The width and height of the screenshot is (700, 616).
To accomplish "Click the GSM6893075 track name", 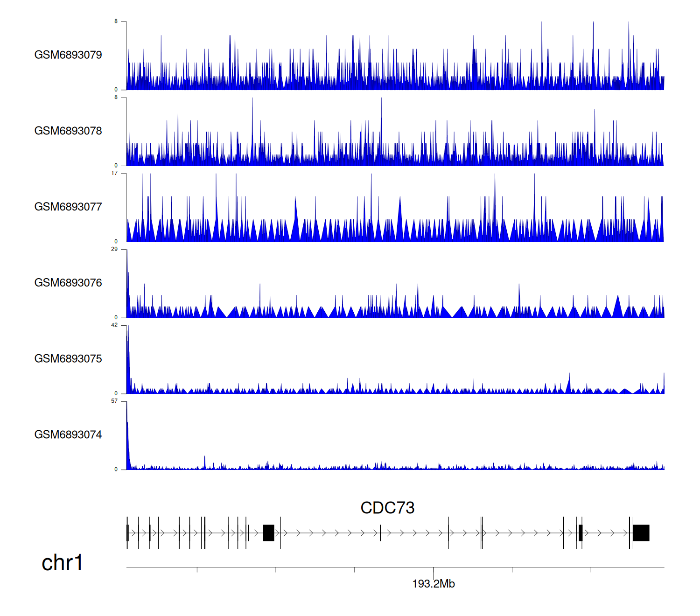I will [68, 359].
